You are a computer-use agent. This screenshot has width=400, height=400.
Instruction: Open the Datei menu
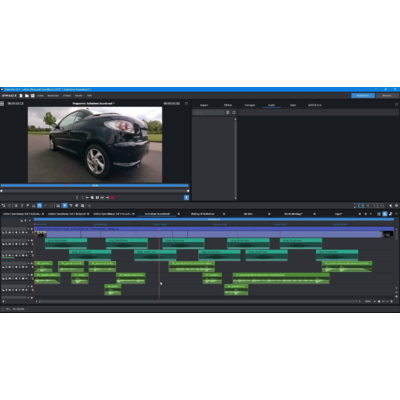40,96
